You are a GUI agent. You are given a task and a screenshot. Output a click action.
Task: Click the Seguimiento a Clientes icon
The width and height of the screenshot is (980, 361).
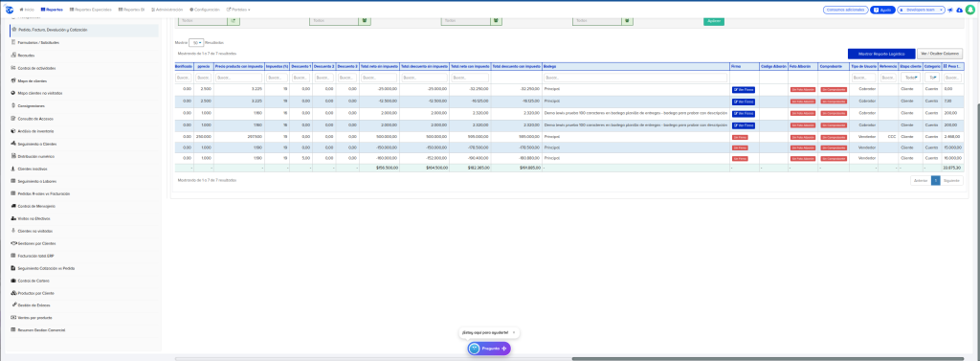(13, 144)
